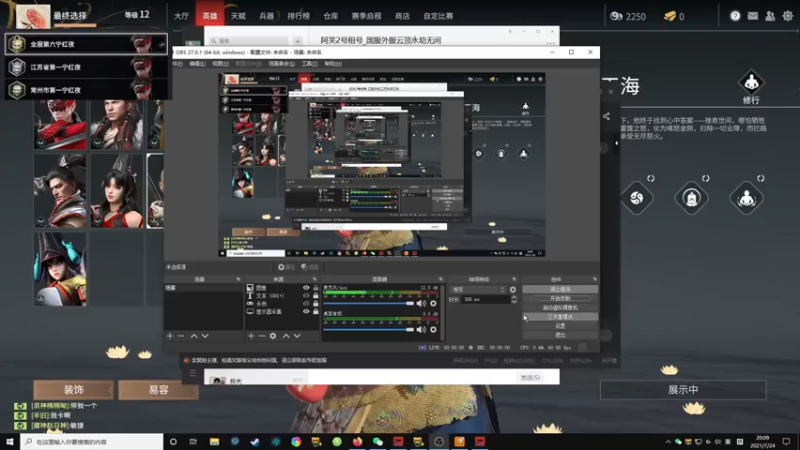Move scene down with the down chevron
800x450 pixels.
[x=205, y=336]
